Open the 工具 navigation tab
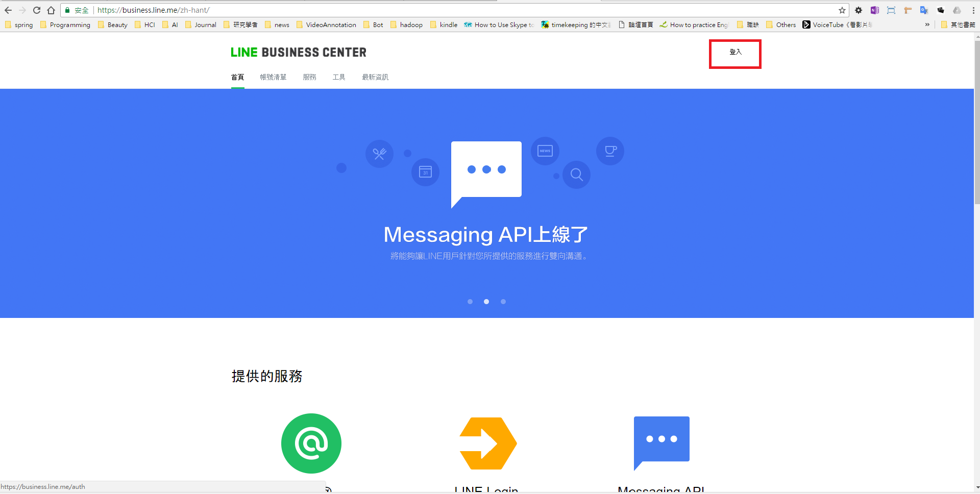This screenshot has height=494, width=980. coord(339,77)
